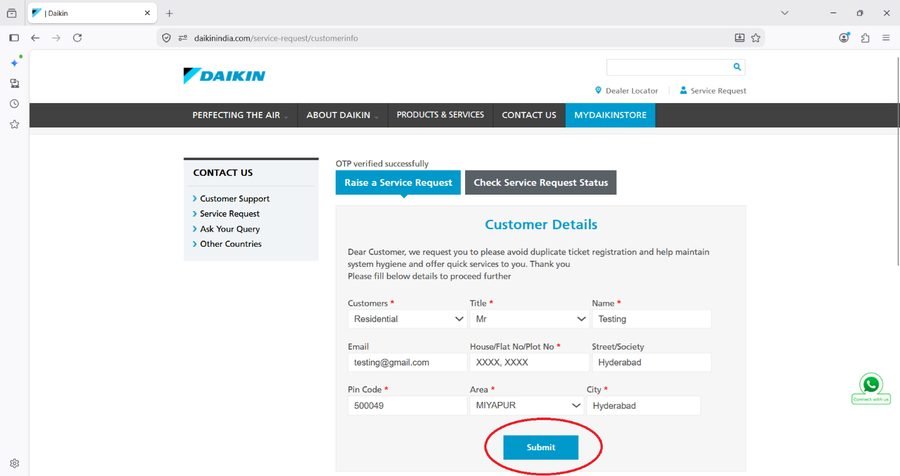Click the Email input field

[407, 362]
